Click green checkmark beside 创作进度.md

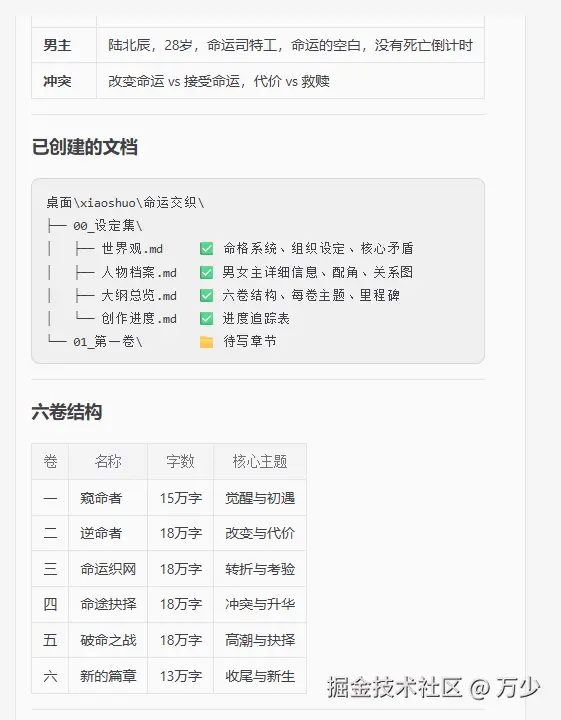coord(207,318)
